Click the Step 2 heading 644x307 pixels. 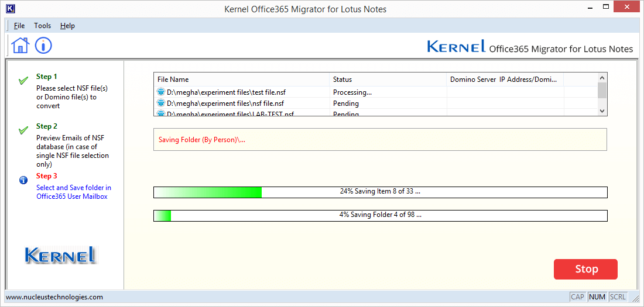click(x=46, y=126)
